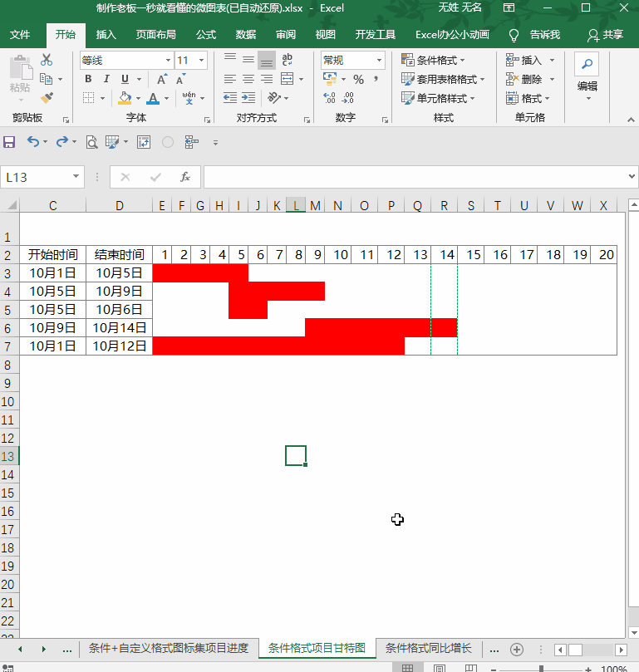This screenshot has height=672, width=639.
Task: Collapse the ribbon
Action: 631,120
